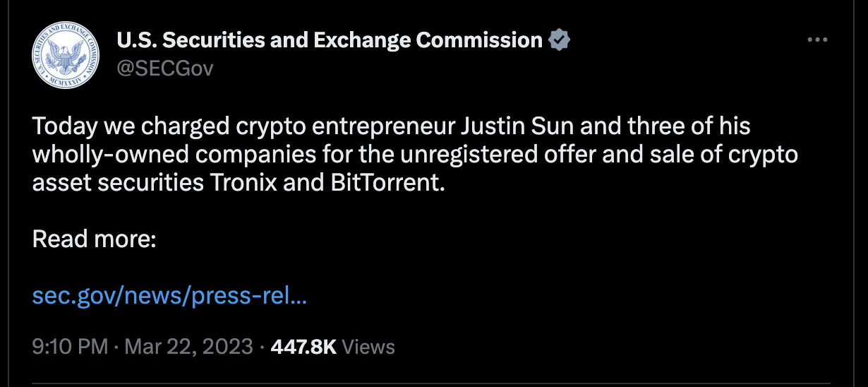This screenshot has height=387, width=868.
Task: Click the word BitTorrent in the tweet
Action: click(x=378, y=182)
